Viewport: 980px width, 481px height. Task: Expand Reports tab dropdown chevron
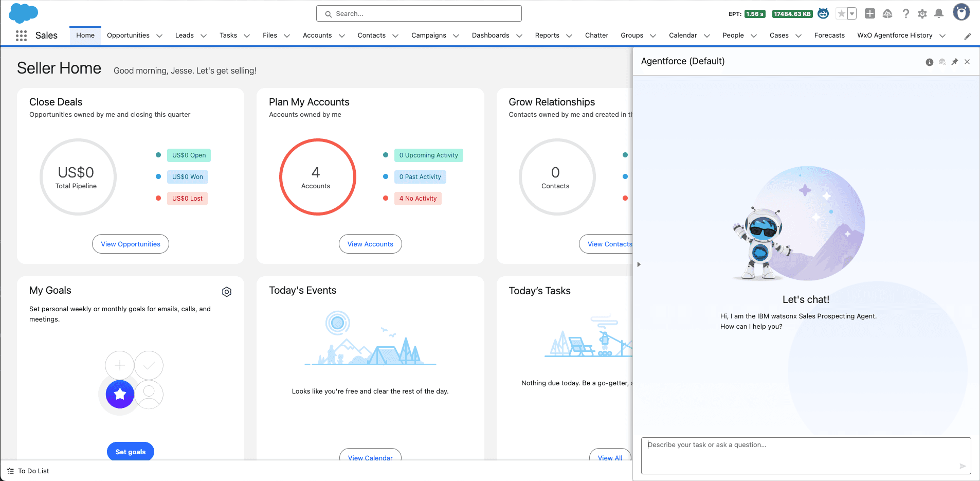(x=569, y=36)
